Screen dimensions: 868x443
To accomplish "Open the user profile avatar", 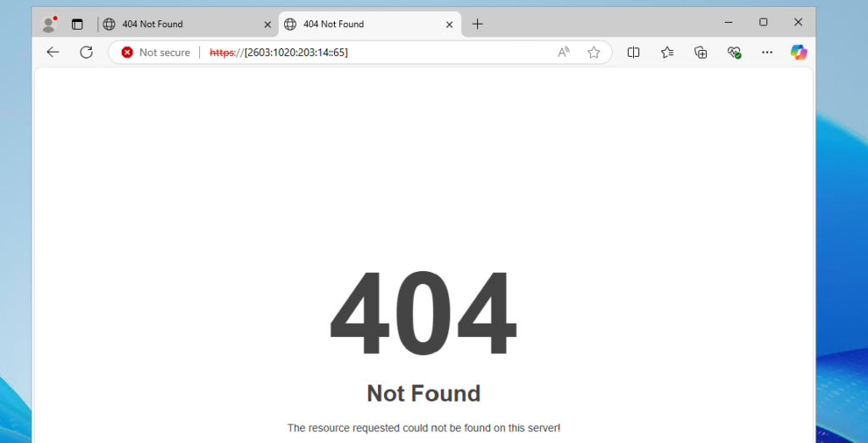I will pyautogui.click(x=48, y=24).
